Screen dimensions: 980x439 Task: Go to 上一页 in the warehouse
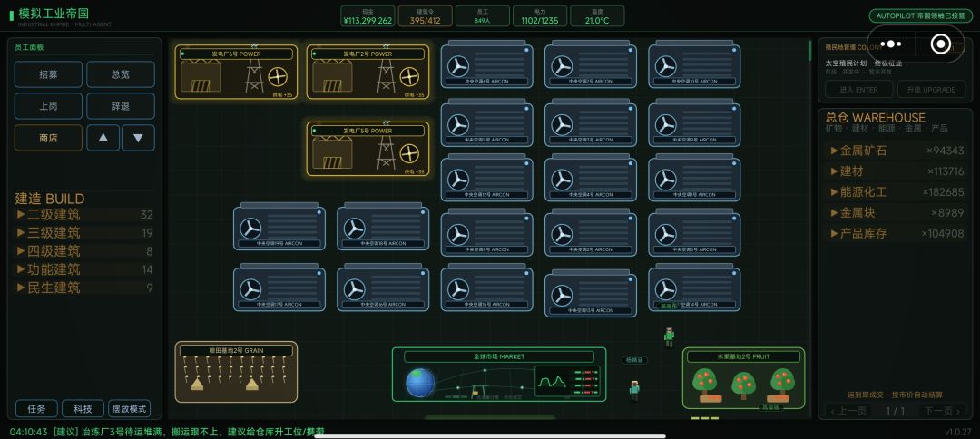[848, 411]
